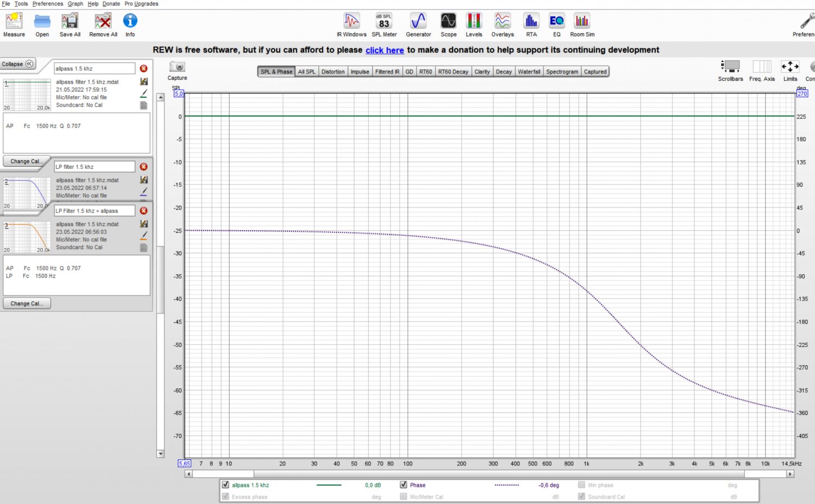Click the Measure toolbar icon

(14, 22)
